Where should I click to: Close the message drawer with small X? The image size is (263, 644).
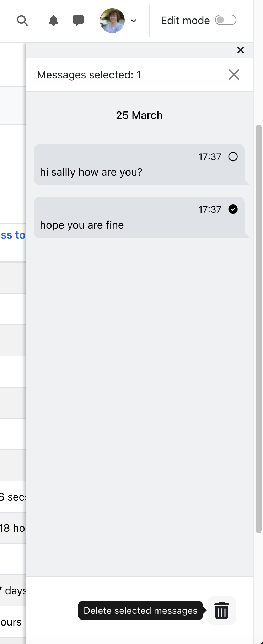(241, 50)
